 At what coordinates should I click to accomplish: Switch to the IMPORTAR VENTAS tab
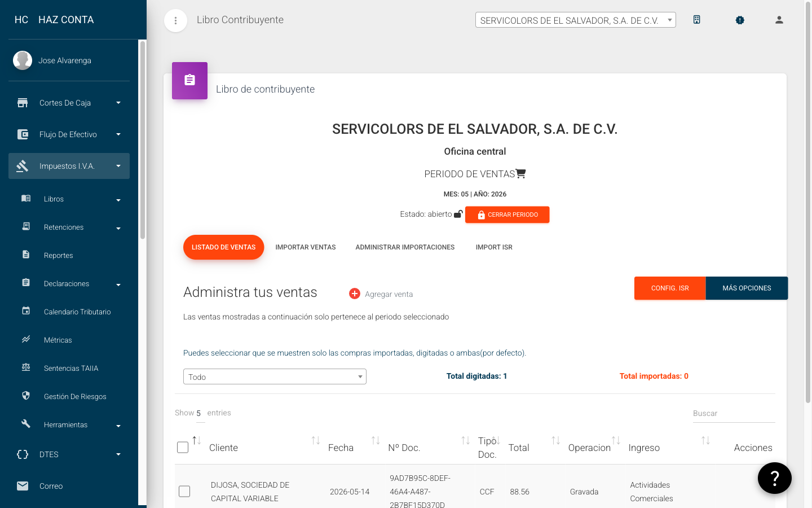click(306, 247)
